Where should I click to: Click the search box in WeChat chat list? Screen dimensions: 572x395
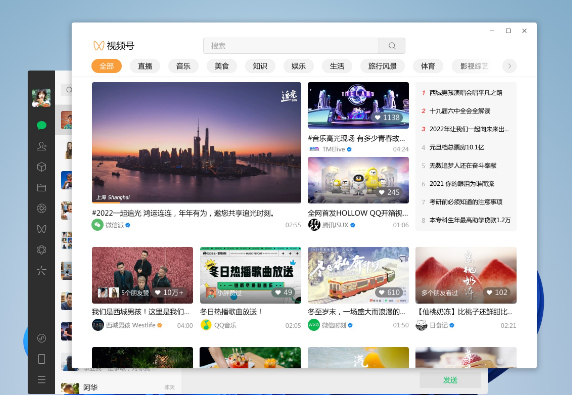(x=67, y=89)
